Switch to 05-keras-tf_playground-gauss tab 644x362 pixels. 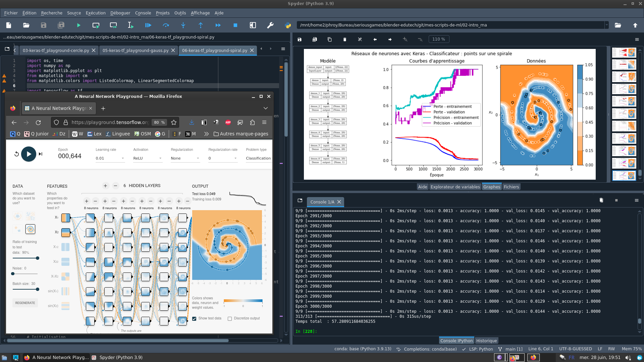pyautogui.click(x=135, y=50)
